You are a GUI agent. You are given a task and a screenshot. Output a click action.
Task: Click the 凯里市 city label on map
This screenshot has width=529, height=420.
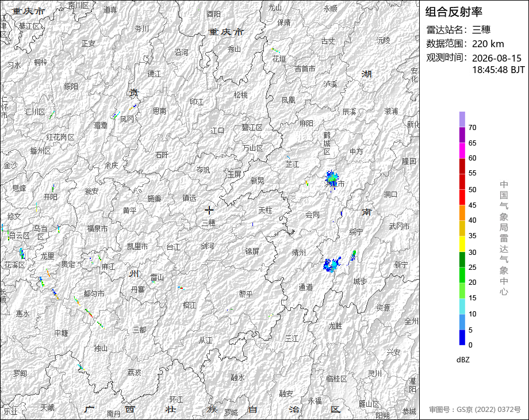[137, 246]
